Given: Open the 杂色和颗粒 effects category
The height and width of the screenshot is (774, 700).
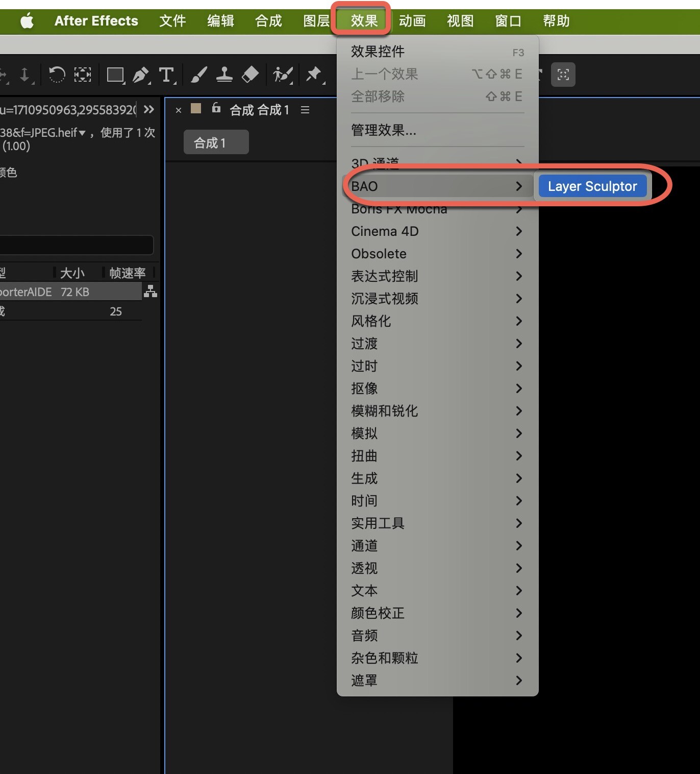Looking at the screenshot, I should [x=438, y=658].
